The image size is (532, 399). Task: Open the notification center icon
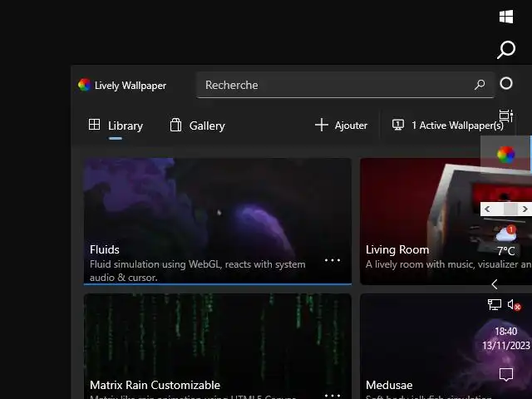click(506, 375)
